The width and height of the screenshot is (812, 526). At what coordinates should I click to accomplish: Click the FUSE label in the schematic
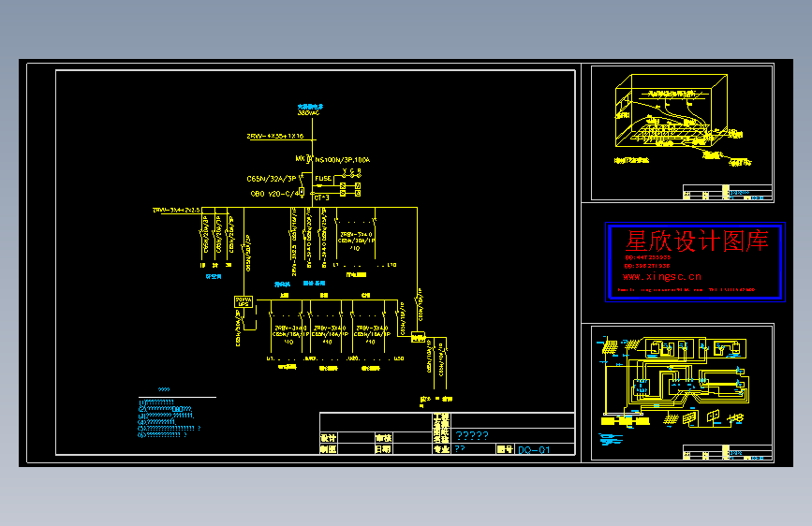click(x=323, y=178)
